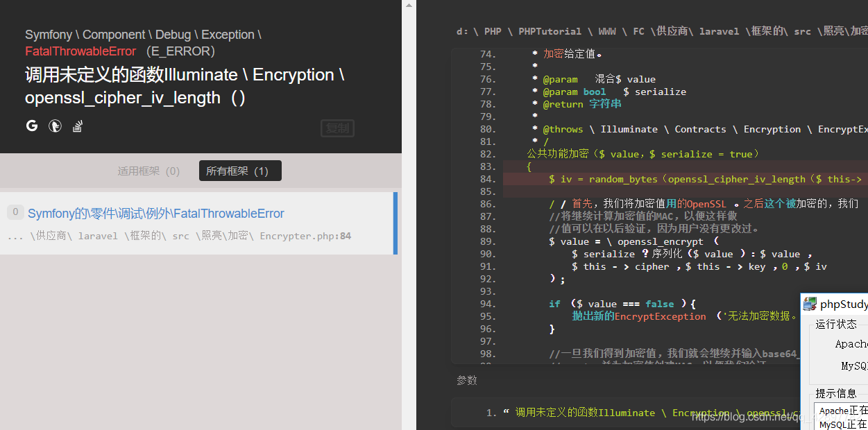Click highlighted code line 84
The image size is (868, 430).
(686, 179)
